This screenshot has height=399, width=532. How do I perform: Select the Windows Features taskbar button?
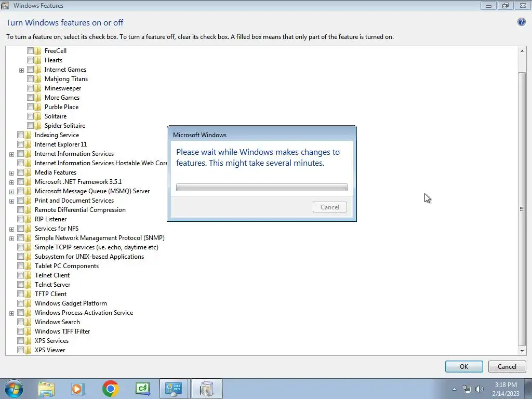[x=207, y=389]
